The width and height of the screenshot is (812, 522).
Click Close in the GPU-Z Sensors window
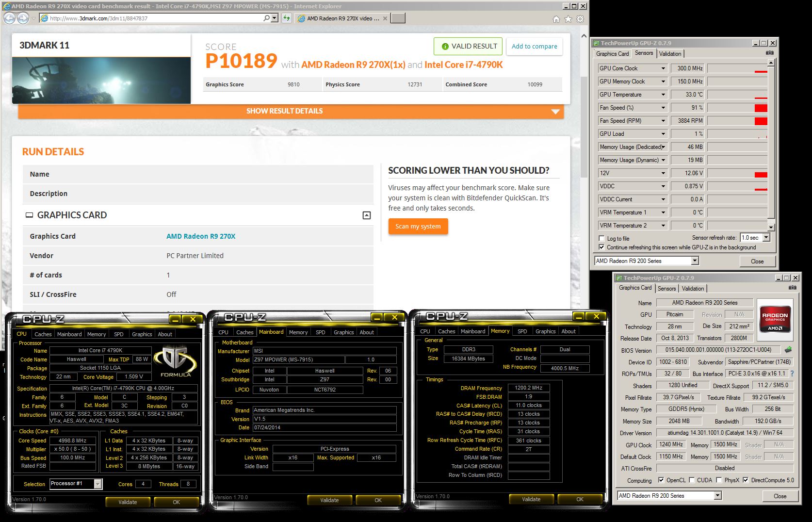[757, 261]
